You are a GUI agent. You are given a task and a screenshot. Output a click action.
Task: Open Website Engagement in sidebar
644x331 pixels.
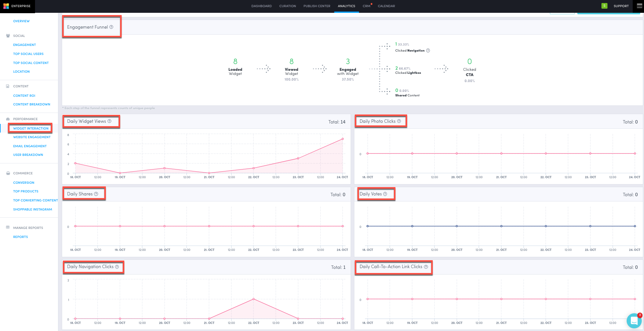coord(32,137)
